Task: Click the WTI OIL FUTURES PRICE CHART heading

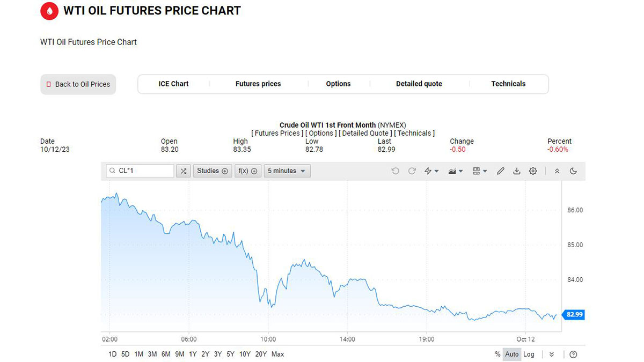Action: [x=152, y=11]
